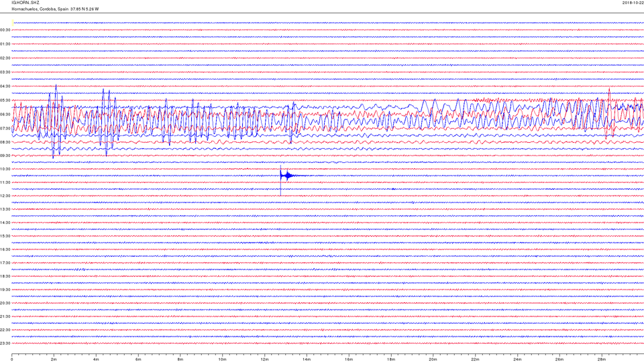644x362 pixels.
Task: Click the station code IG.HORN..SHZ
Action: [x=25, y=3]
